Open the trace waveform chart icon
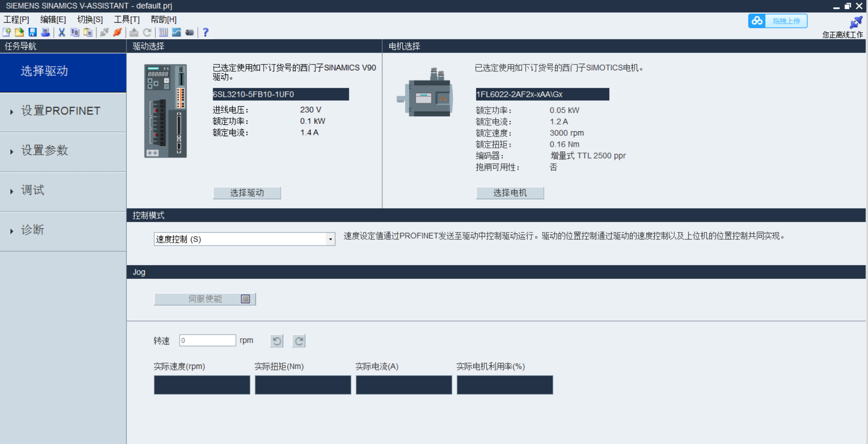868x444 pixels. (177, 32)
